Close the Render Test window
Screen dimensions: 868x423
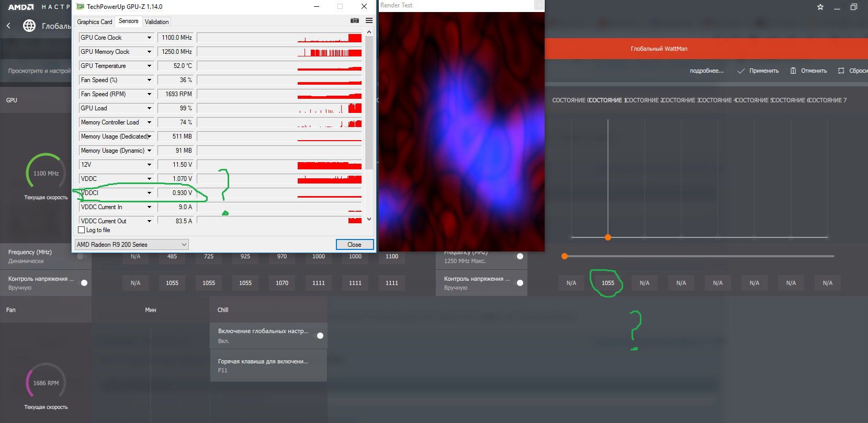pyautogui.click(x=539, y=5)
